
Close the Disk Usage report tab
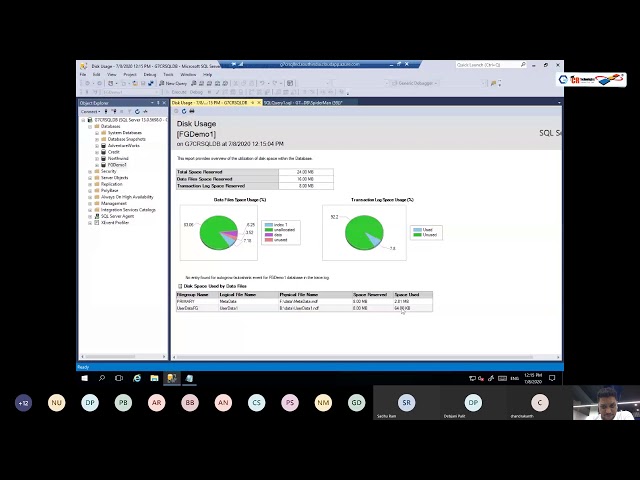coord(259,103)
